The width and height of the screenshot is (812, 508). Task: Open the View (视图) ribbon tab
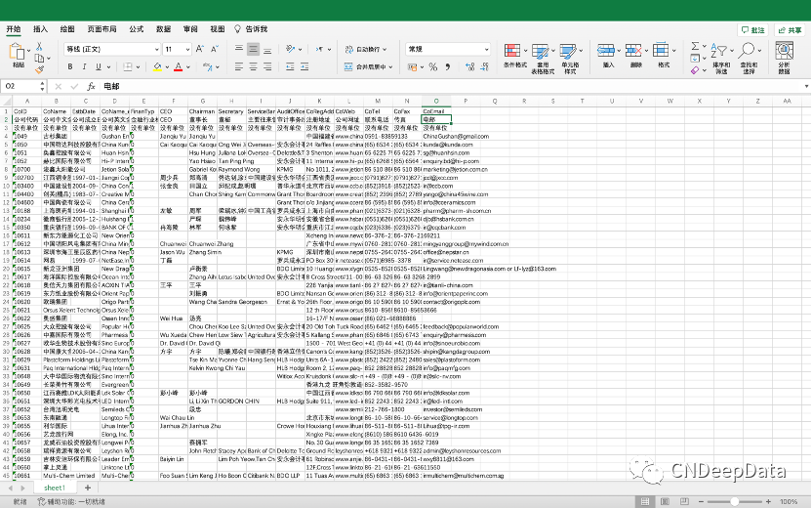pos(217,29)
